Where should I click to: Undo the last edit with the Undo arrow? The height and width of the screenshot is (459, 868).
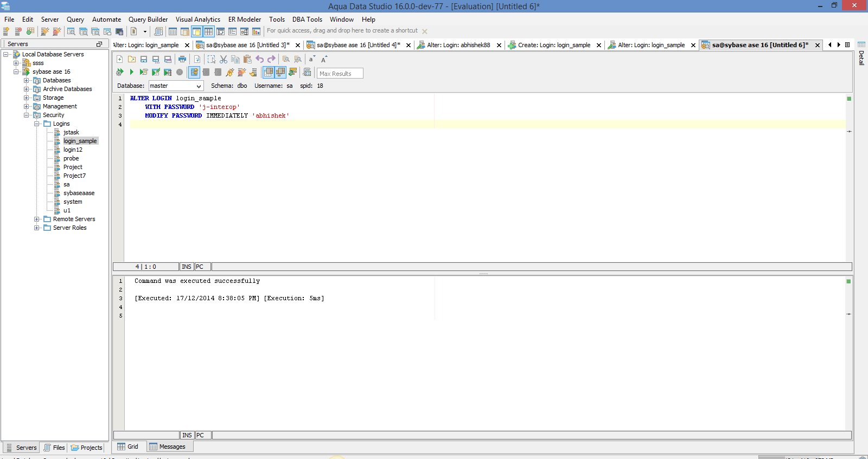[x=260, y=59]
